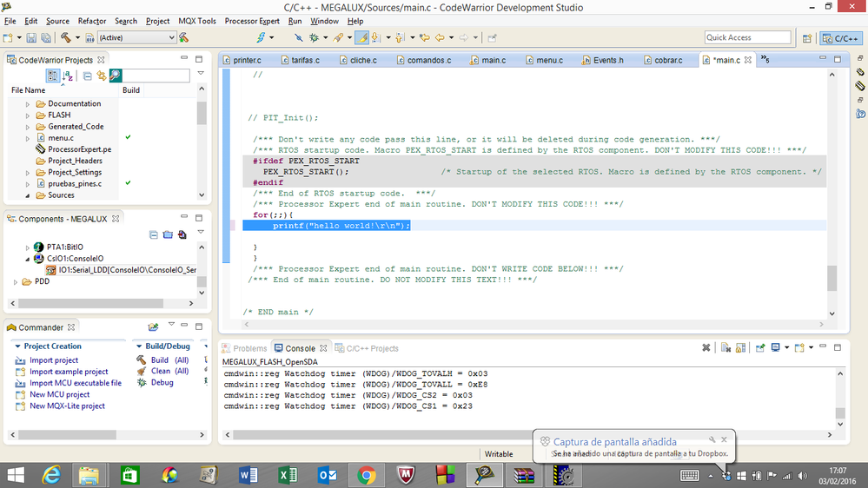Click the Debug bug icon in the toolbar
Viewport: 868px width, 488px height.
tap(314, 37)
